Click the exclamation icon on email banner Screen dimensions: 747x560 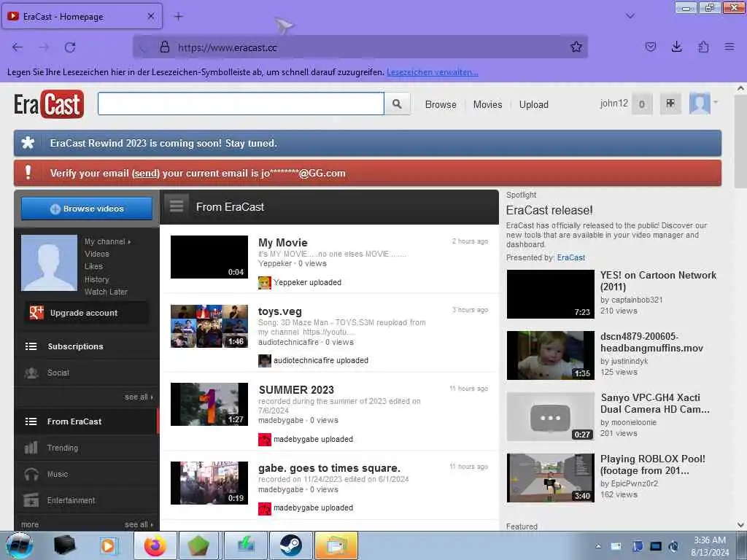(x=28, y=172)
